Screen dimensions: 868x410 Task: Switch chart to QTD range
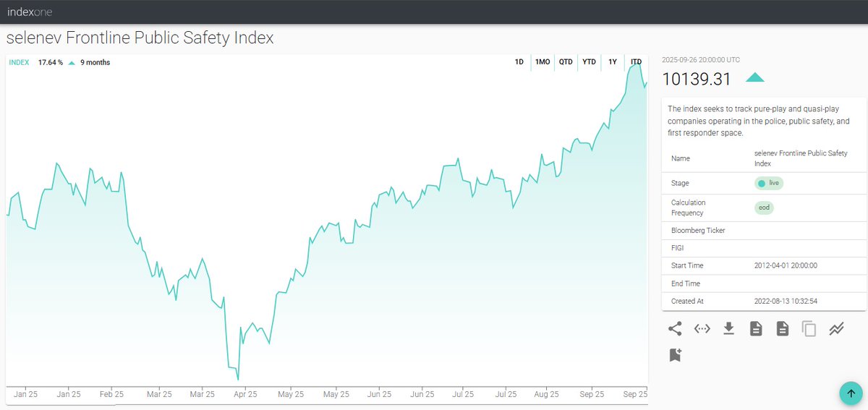(566, 62)
